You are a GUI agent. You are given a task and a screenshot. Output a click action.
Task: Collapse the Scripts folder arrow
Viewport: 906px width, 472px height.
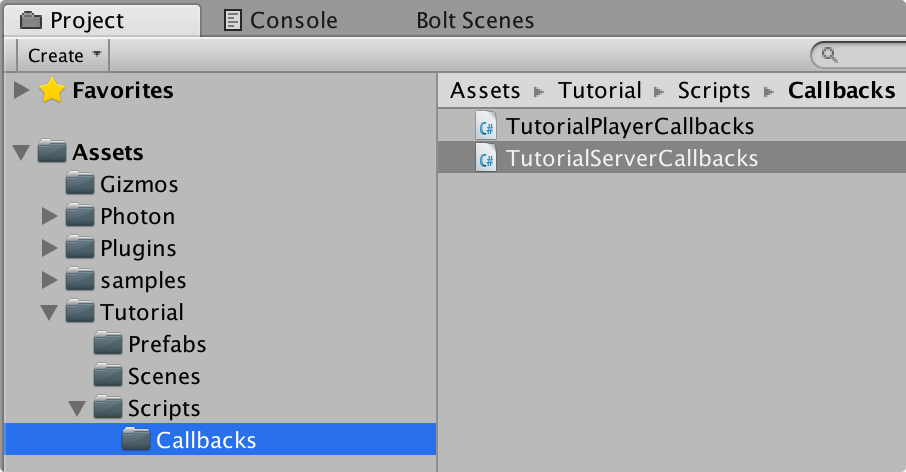pyautogui.click(x=77, y=409)
